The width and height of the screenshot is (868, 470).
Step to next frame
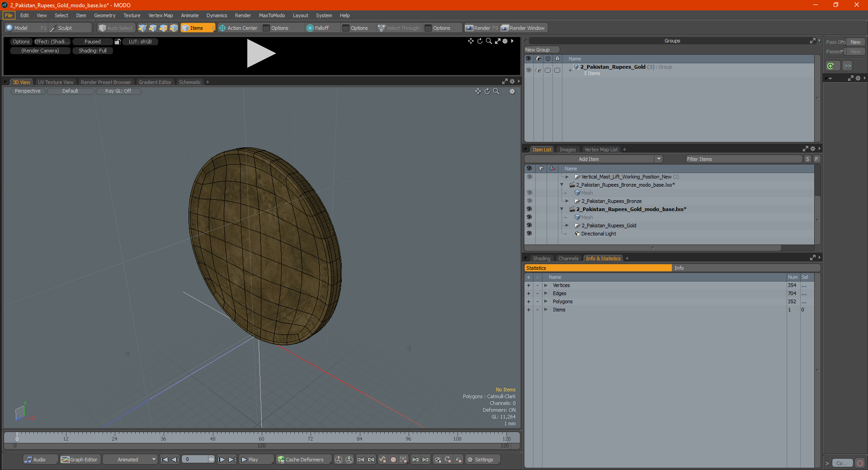click(222, 460)
